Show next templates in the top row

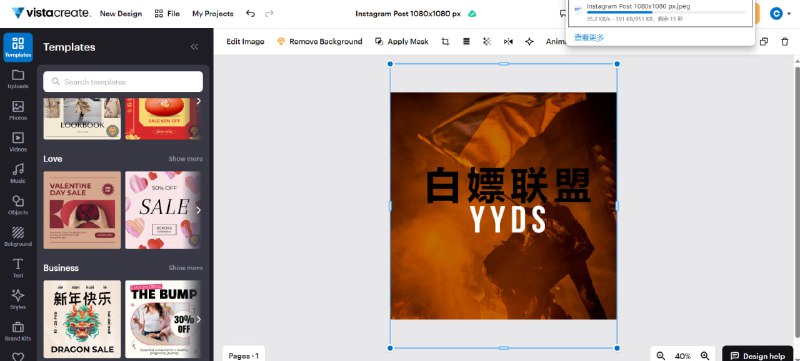coord(198,101)
